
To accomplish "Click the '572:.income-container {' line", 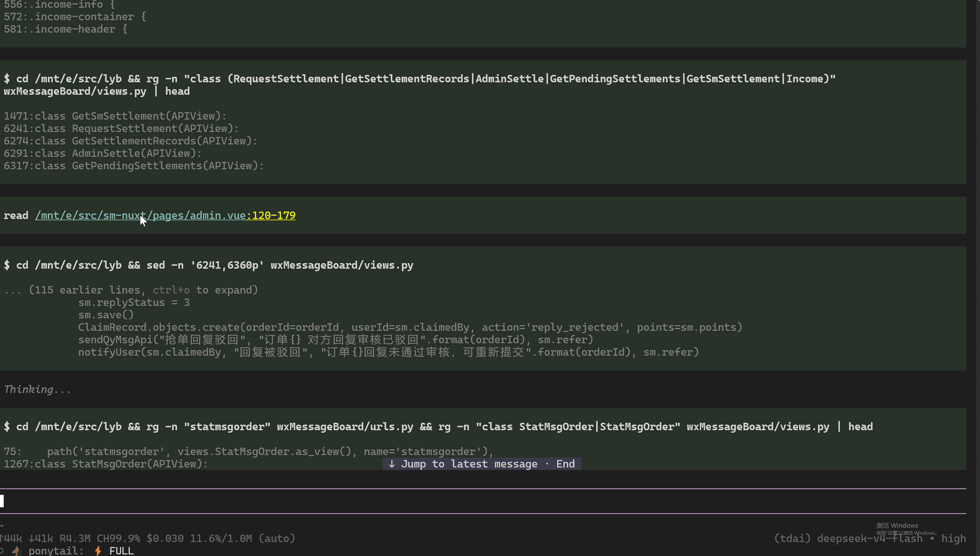I will 75,17.
